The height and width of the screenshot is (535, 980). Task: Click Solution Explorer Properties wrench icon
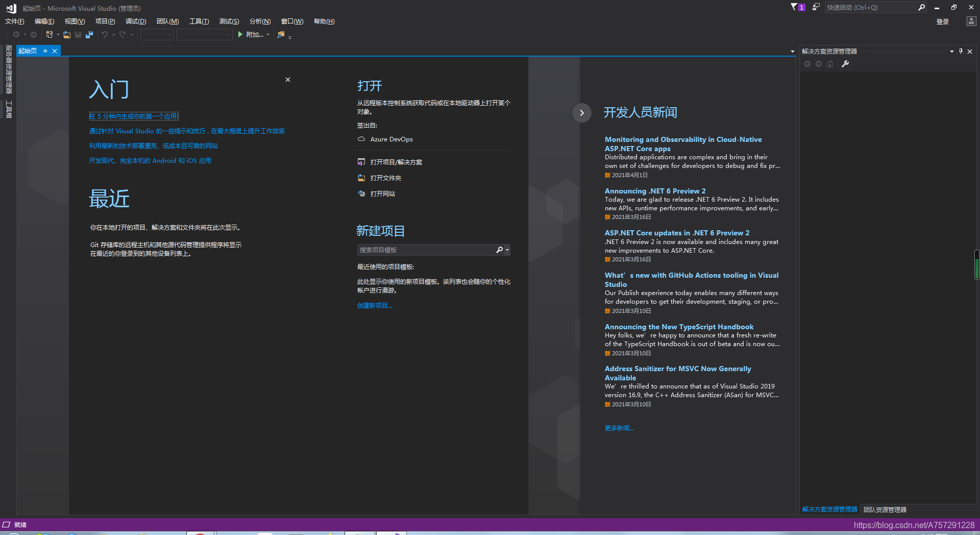point(845,64)
